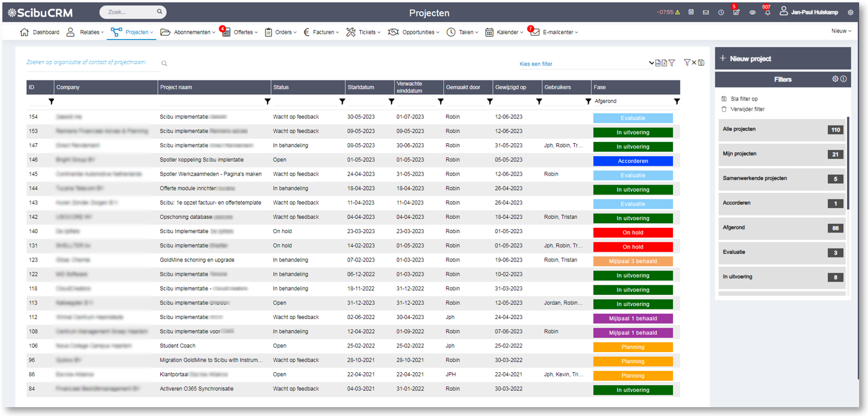Open the Kalender menu
The width and height of the screenshot is (868, 416).
[504, 32]
